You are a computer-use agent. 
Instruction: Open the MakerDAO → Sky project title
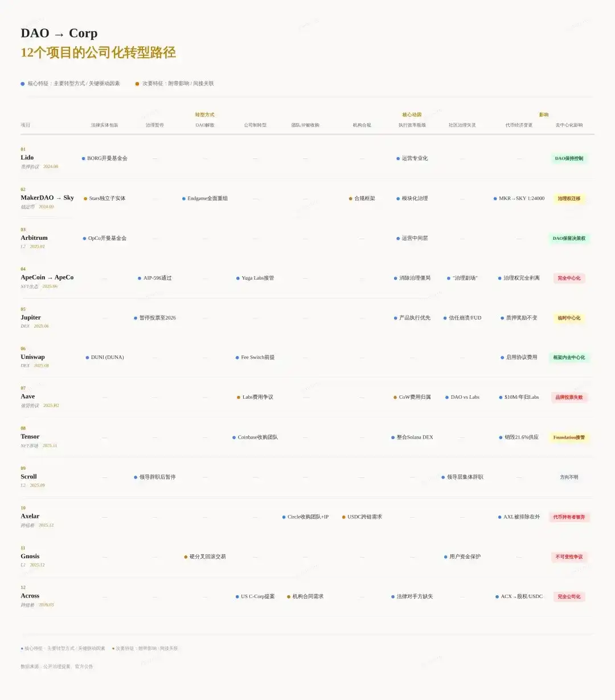pyautogui.click(x=47, y=198)
